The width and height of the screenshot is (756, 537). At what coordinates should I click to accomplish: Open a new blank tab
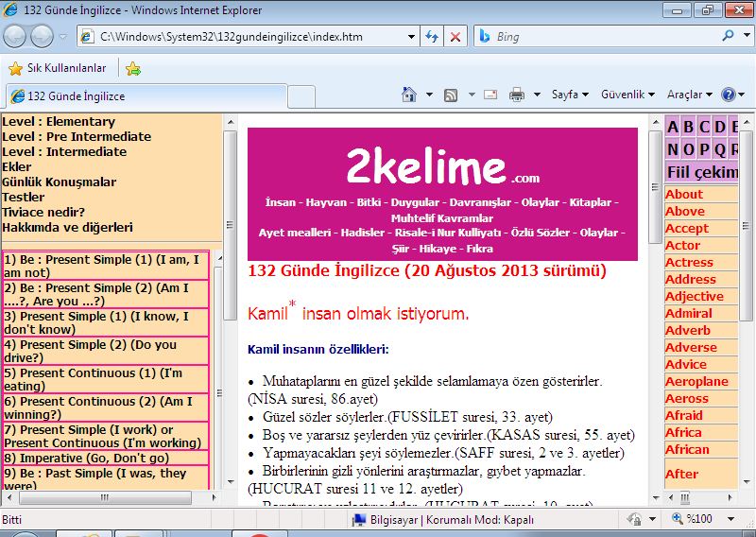301,96
